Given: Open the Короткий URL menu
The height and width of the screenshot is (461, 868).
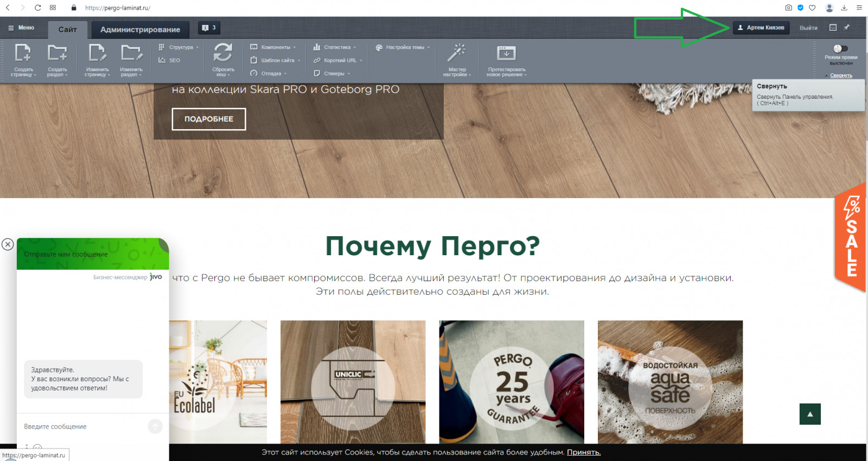Looking at the screenshot, I should tap(337, 60).
